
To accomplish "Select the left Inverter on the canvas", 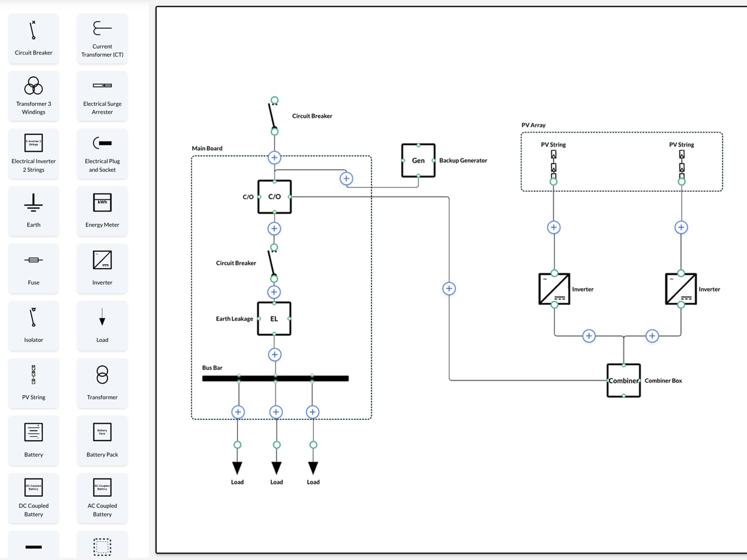I will pos(554,289).
